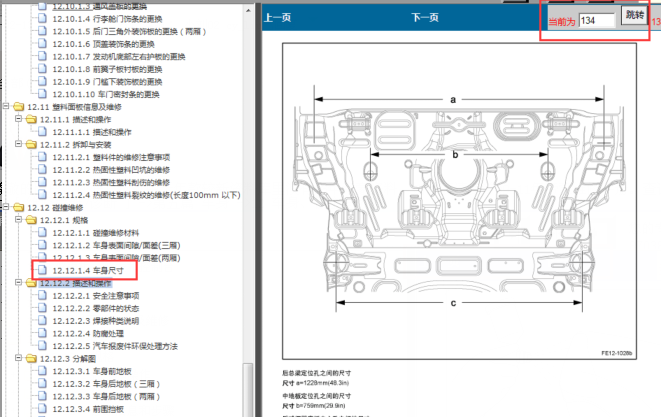Click the 跳转 jump button

coord(634,15)
